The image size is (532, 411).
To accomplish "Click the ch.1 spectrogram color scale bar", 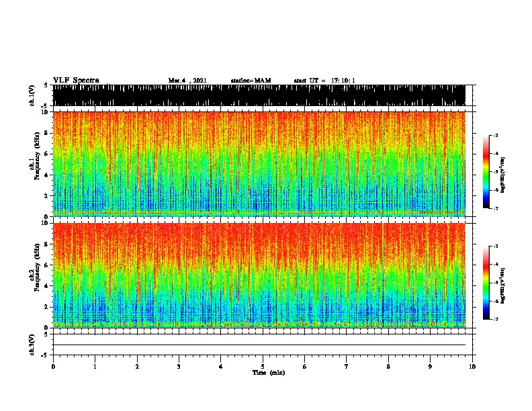I will (x=486, y=172).
